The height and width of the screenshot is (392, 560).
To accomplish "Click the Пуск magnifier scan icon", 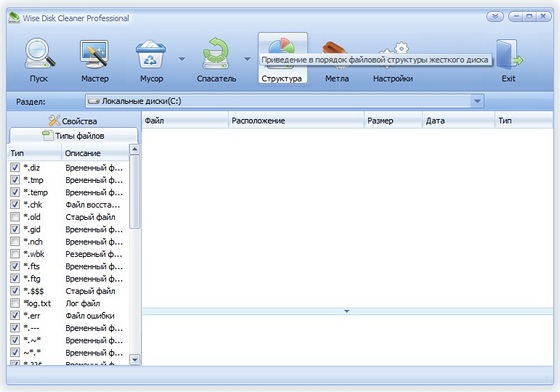I will [39, 54].
